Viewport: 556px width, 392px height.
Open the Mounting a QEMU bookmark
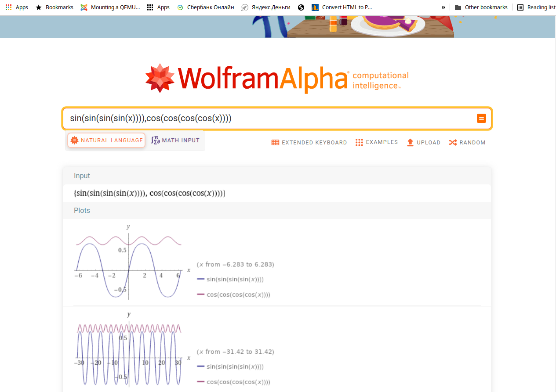tap(110, 7)
